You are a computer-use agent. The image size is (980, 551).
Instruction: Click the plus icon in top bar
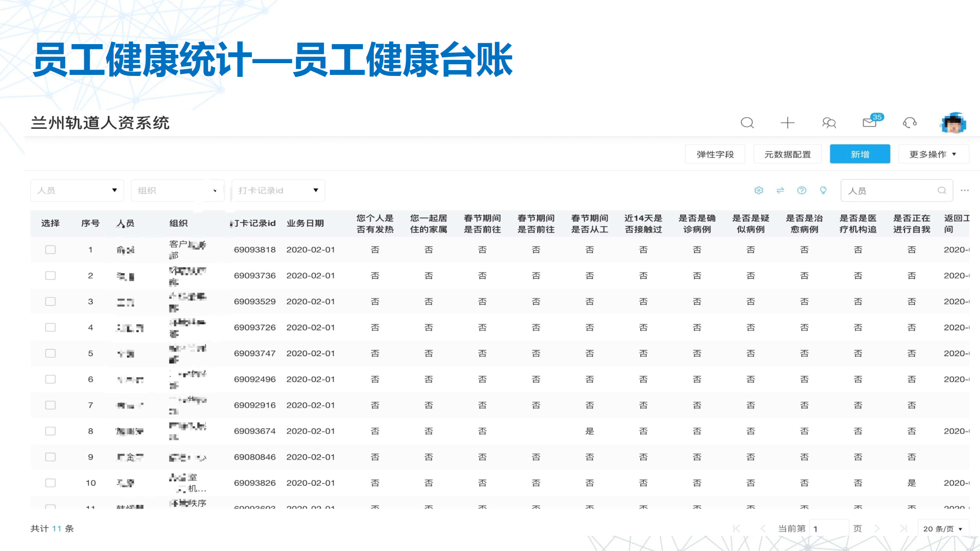coord(787,122)
